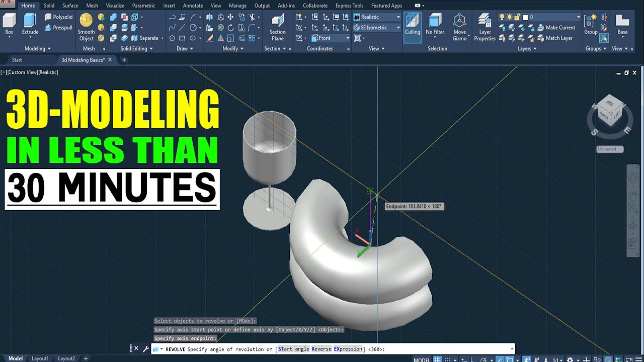Open the command line customize wrench
The image size is (644, 362).
point(146,348)
